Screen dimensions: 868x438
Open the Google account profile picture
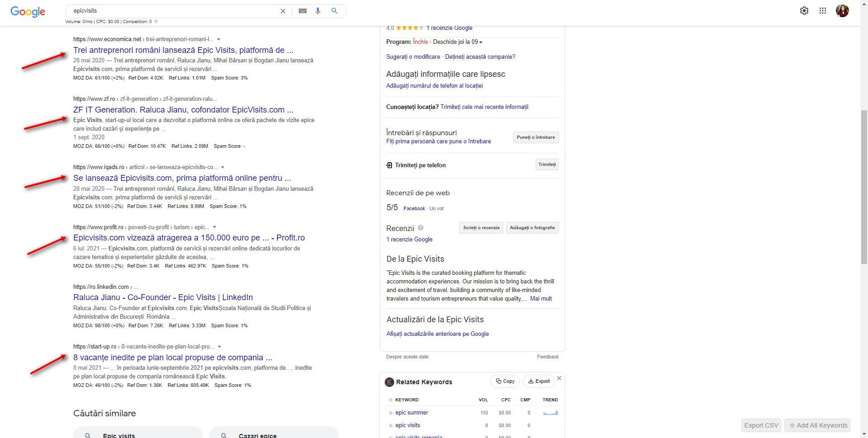(842, 10)
